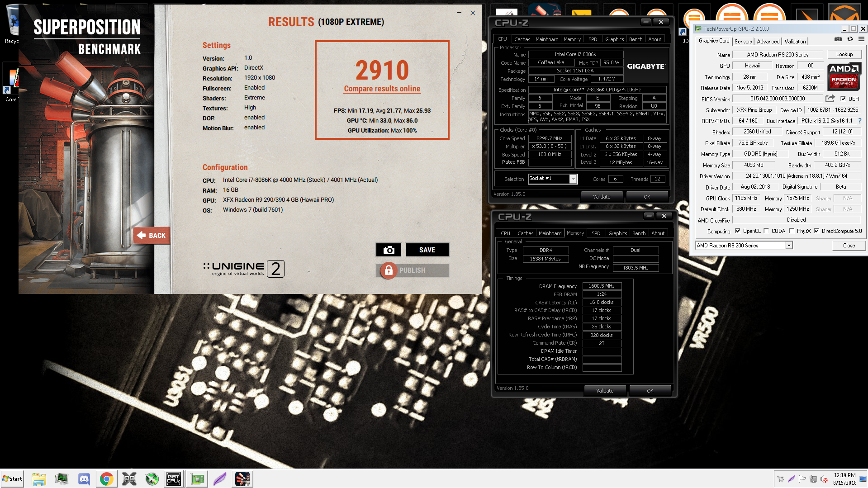Image resolution: width=868 pixels, height=488 pixels.
Task: Open Discord from the taskbar
Action: pyautogui.click(x=84, y=479)
